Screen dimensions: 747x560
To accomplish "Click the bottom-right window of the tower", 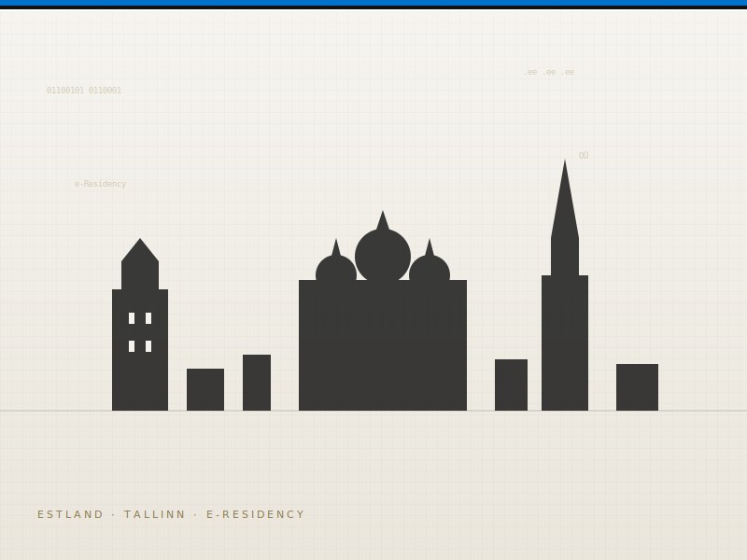I will (148, 346).
